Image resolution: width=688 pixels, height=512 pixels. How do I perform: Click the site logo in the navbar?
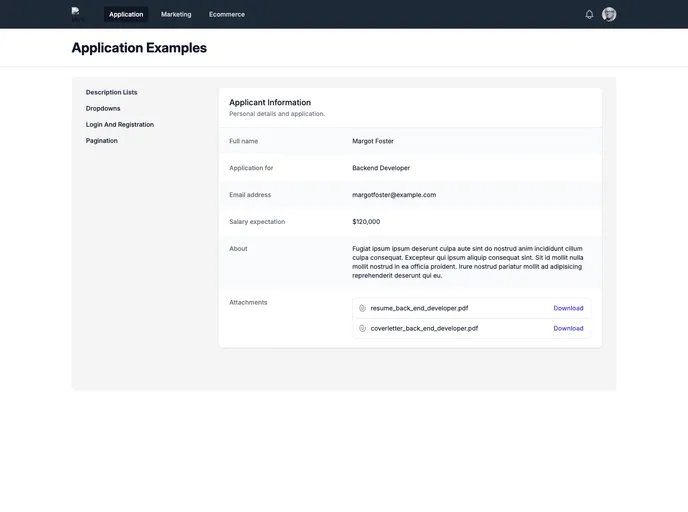(76, 13)
